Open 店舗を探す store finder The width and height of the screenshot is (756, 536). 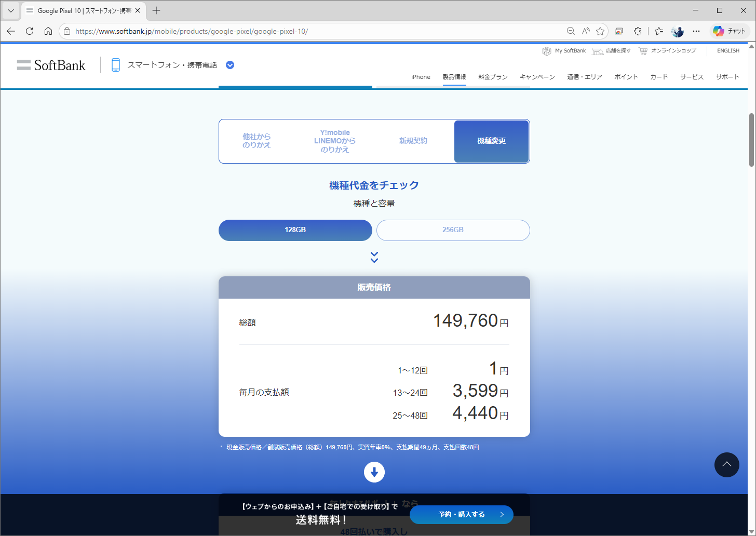(x=612, y=51)
